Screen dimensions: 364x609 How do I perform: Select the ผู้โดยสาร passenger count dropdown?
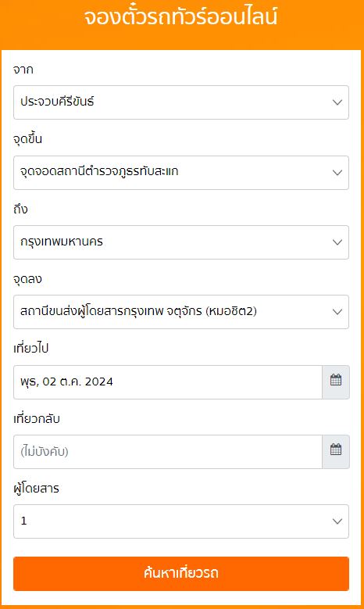181,521
